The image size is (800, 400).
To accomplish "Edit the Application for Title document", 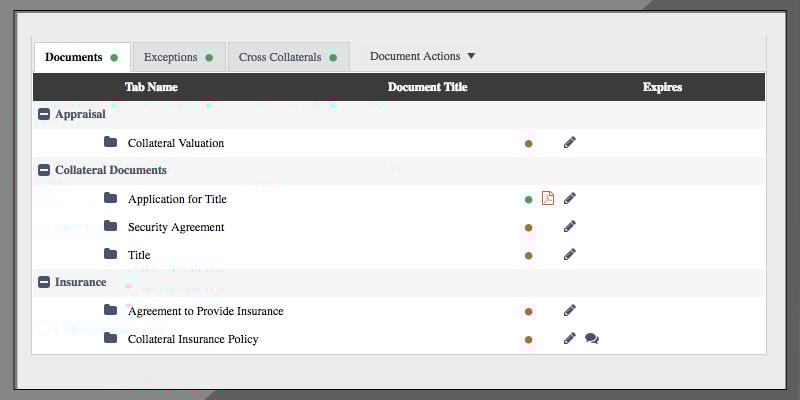I will (x=569, y=199).
